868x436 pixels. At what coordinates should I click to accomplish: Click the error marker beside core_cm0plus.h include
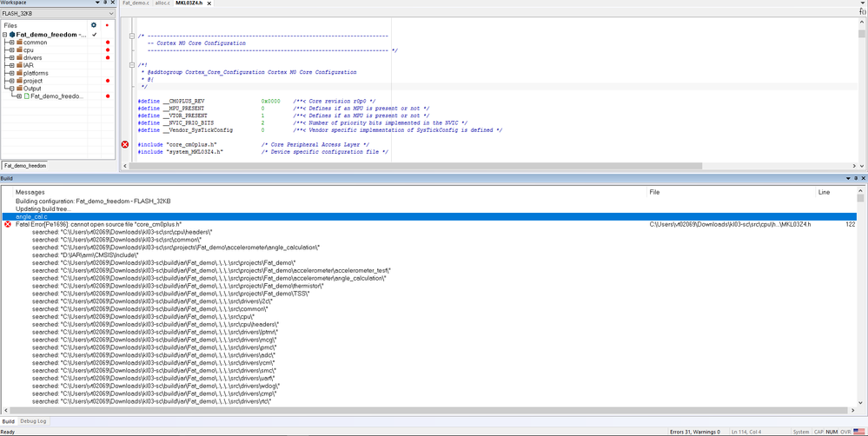pos(125,144)
